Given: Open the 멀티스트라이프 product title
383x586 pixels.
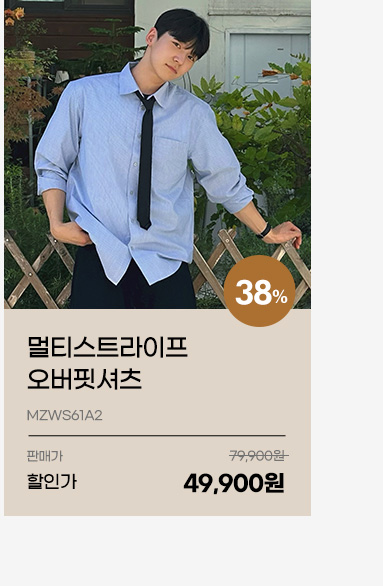Looking at the screenshot, I should coord(108,347).
